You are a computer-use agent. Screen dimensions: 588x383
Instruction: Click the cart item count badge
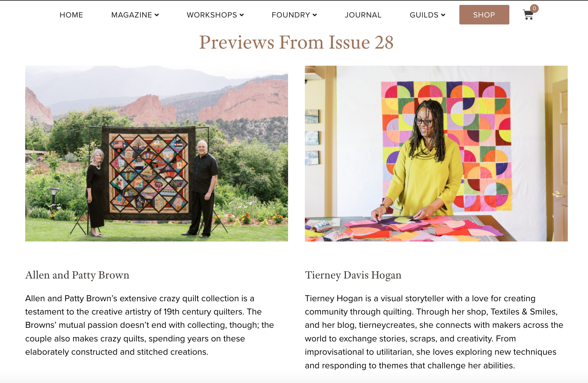[x=534, y=8]
